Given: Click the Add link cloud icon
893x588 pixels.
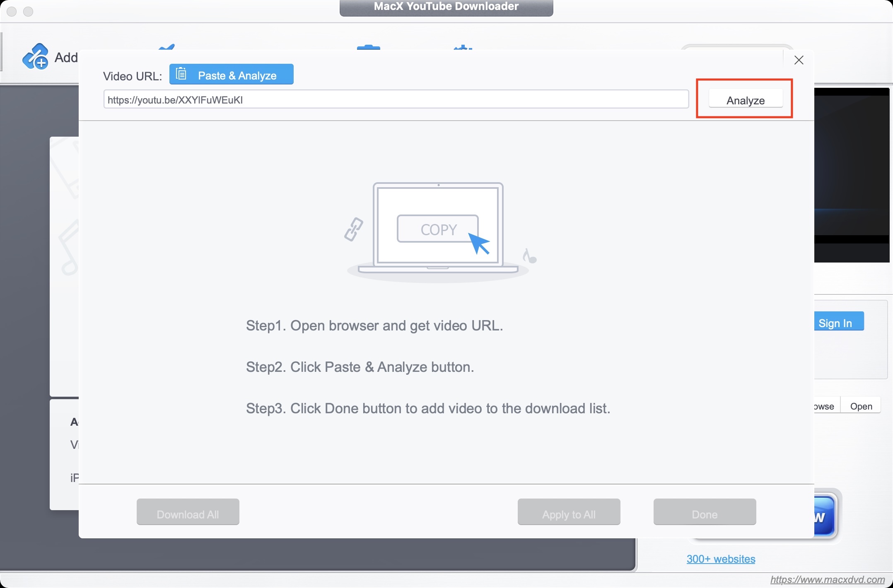Looking at the screenshot, I should click(35, 57).
